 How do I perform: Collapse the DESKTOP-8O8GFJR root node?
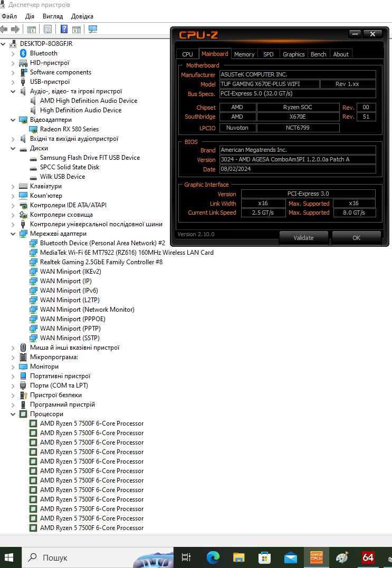(3, 44)
